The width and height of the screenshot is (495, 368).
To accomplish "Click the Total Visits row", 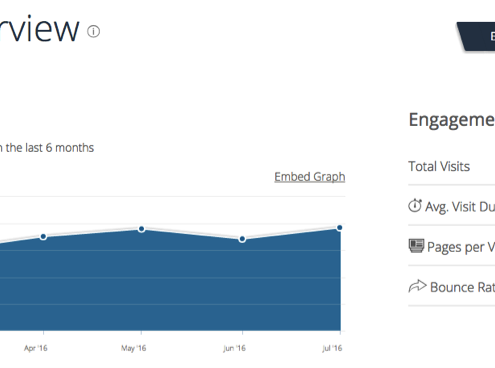I will (452, 166).
